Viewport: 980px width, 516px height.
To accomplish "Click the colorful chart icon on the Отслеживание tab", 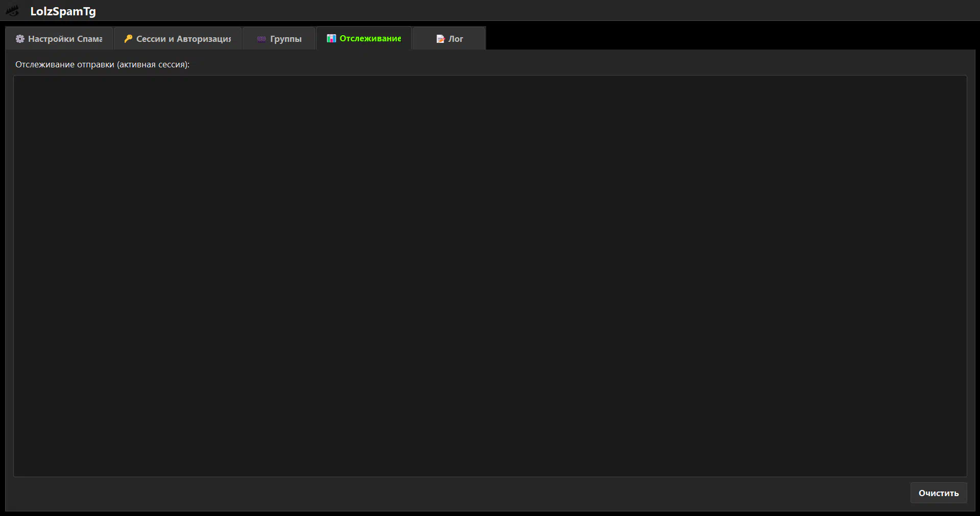I will [x=331, y=38].
